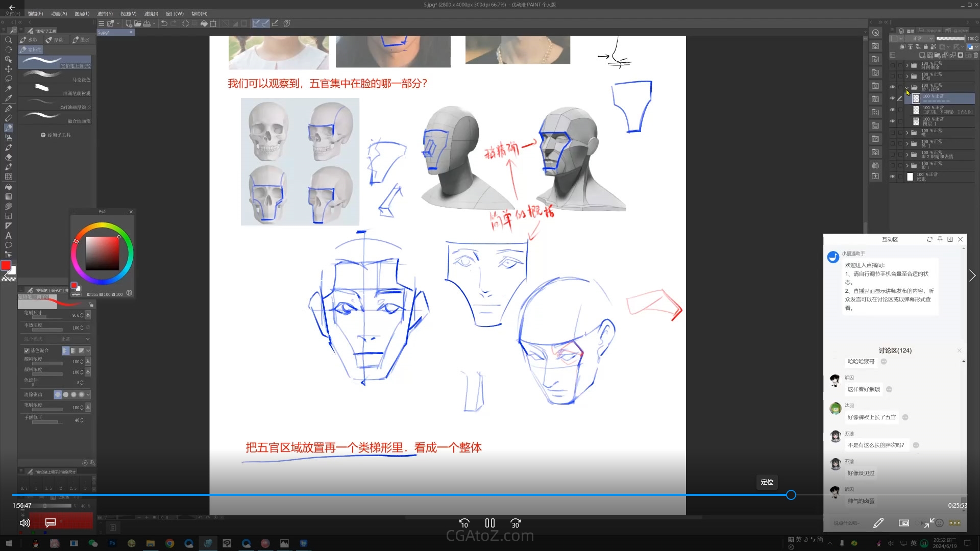The width and height of the screenshot is (980, 551).
Task: Click the fill bucket icon in command bar
Action: 204,23
